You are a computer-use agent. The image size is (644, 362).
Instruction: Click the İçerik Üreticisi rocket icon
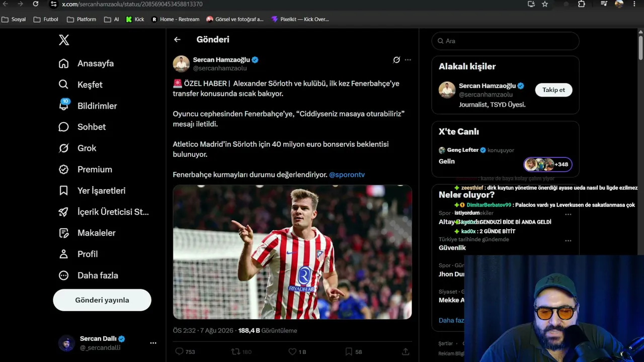(63, 212)
